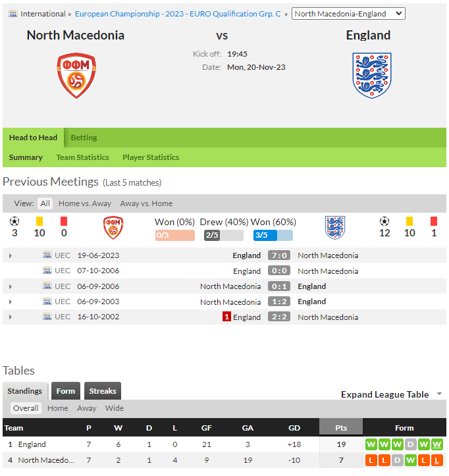This screenshot has width=449, height=476.
Task: Click the blue 3/5 won progress bar
Action: pos(273,235)
